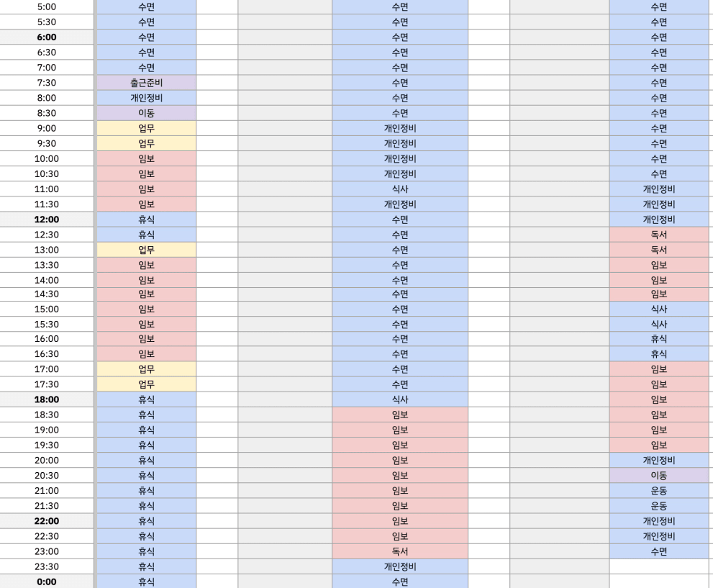Select the 독서 cell in the 23:00 row

pos(400,551)
